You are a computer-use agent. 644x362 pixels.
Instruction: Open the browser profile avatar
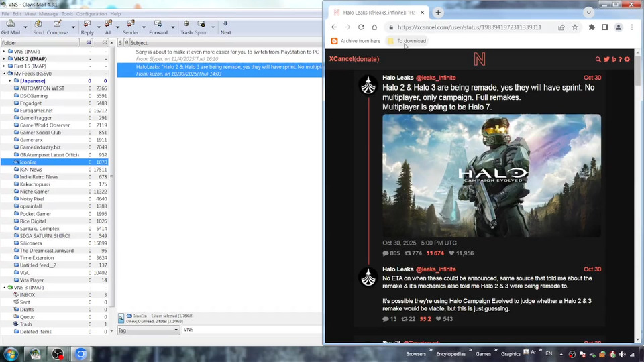[618, 27]
